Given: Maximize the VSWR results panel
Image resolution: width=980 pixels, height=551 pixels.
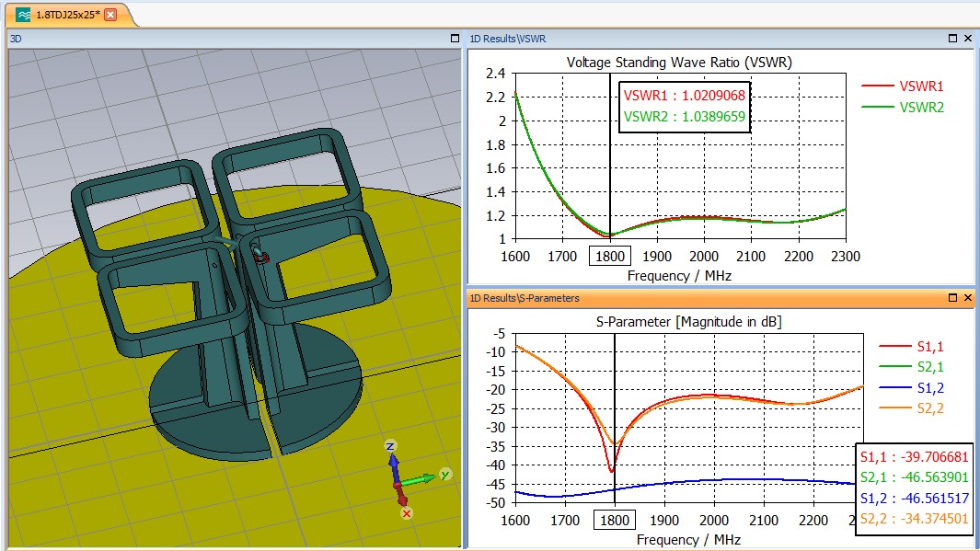Looking at the screenshot, I should (952, 39).
